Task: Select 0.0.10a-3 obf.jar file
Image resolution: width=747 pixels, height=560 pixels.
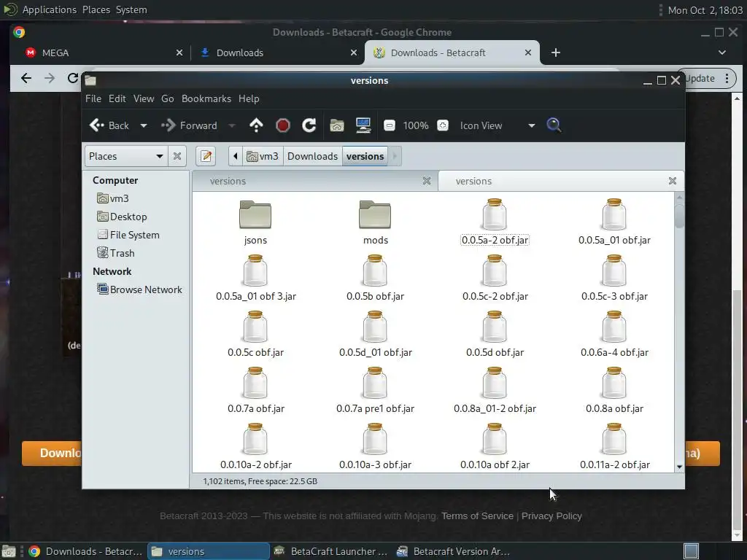Action: click(376, 447)
